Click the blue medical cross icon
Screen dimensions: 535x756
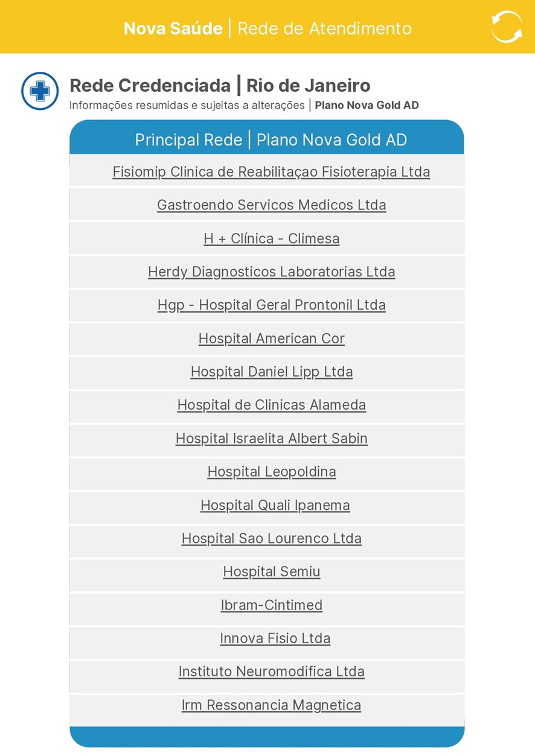pos(40,91)
